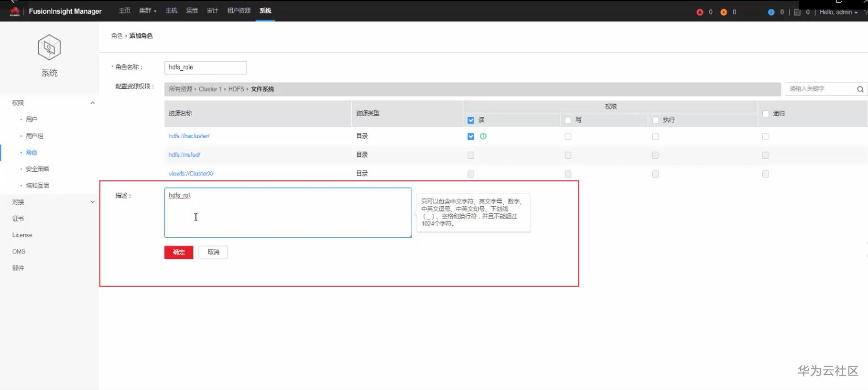868x390 pixels.
Task: Open the task list icon in header
Action: [x=797, y=12]
